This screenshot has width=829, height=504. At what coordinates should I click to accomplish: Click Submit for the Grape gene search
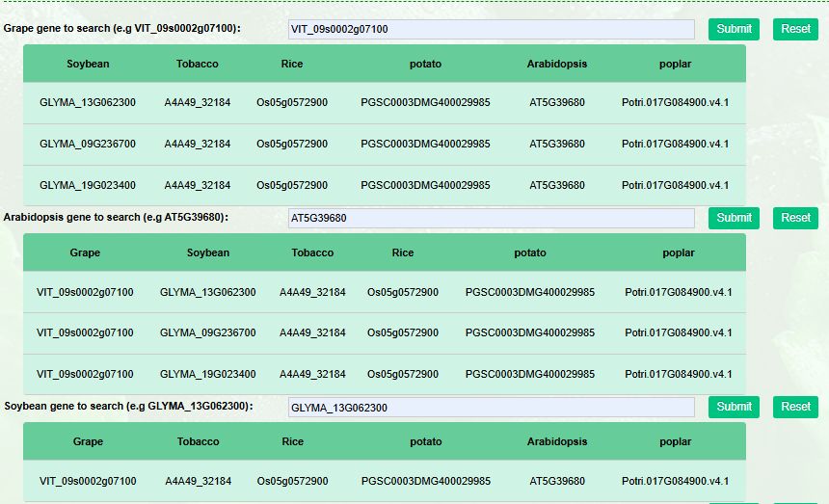[x=734, y=29]
